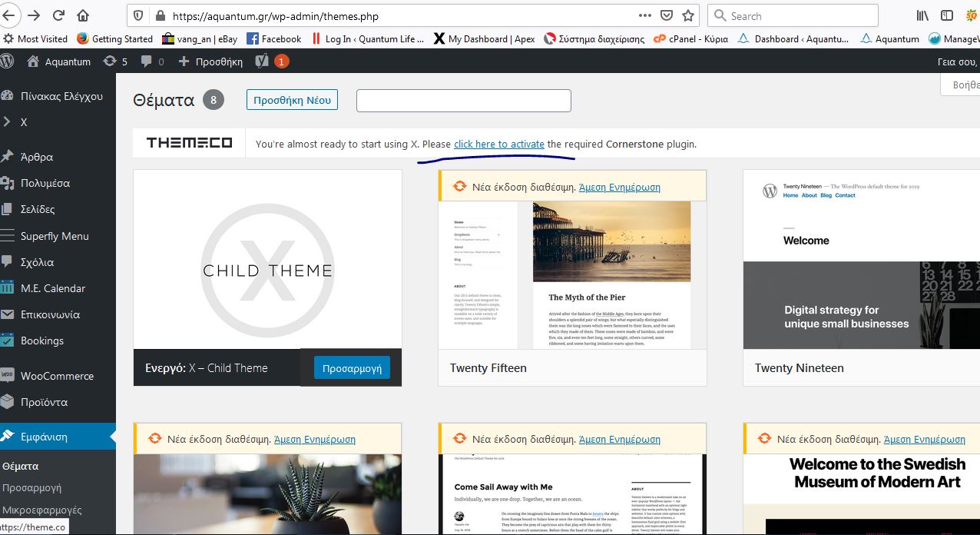
Task: Open cPanel Κύρια bookmark
Action: [x=691, y=38]
